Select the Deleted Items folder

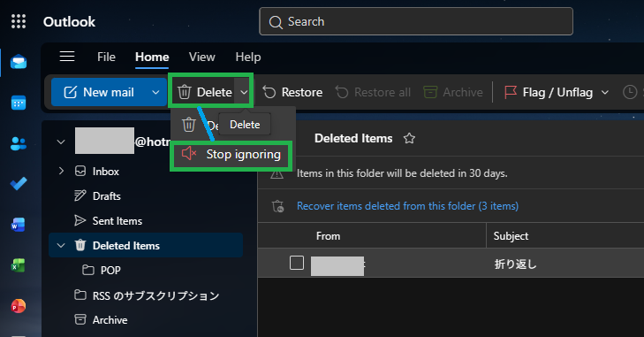pyautogui.click(x=146, y=245)
